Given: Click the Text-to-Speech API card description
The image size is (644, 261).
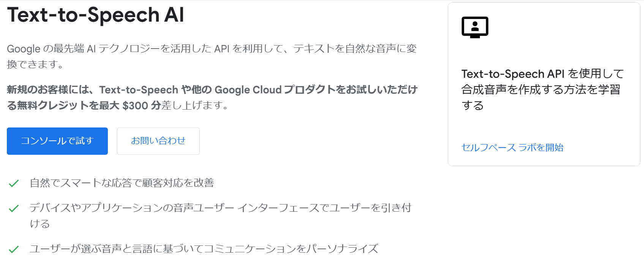Looking at the screenshot, I should tap(541, 90).
